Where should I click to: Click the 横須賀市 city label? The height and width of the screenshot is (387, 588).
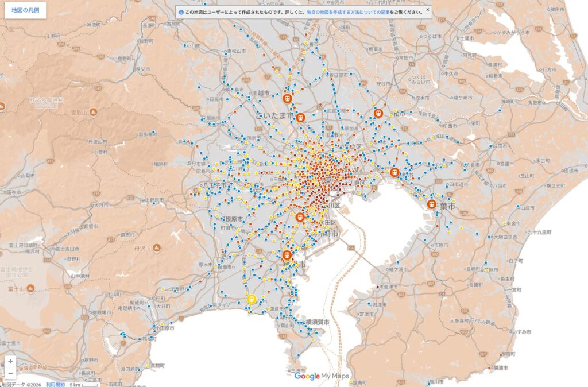(x=318, y=322)
